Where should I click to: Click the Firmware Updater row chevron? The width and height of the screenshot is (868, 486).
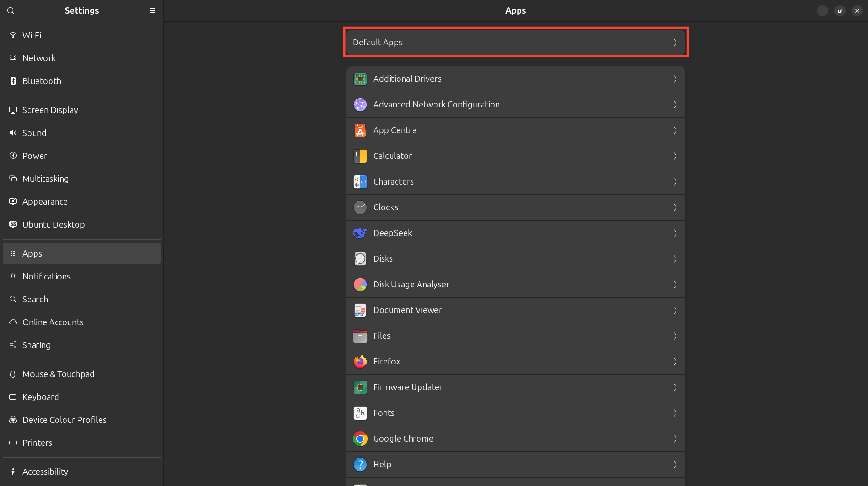675,387
